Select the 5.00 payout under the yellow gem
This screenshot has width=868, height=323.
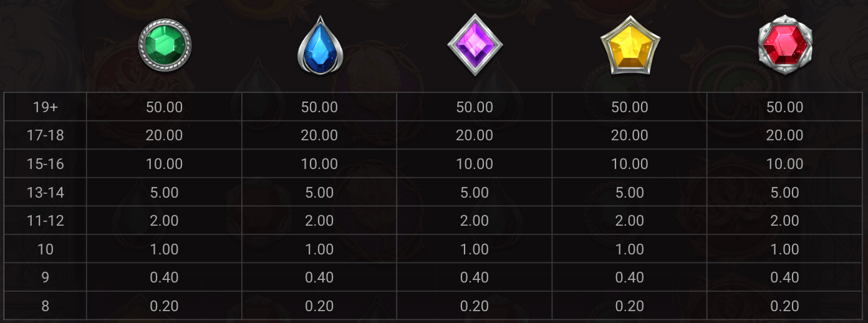click(x=629, y=193)
